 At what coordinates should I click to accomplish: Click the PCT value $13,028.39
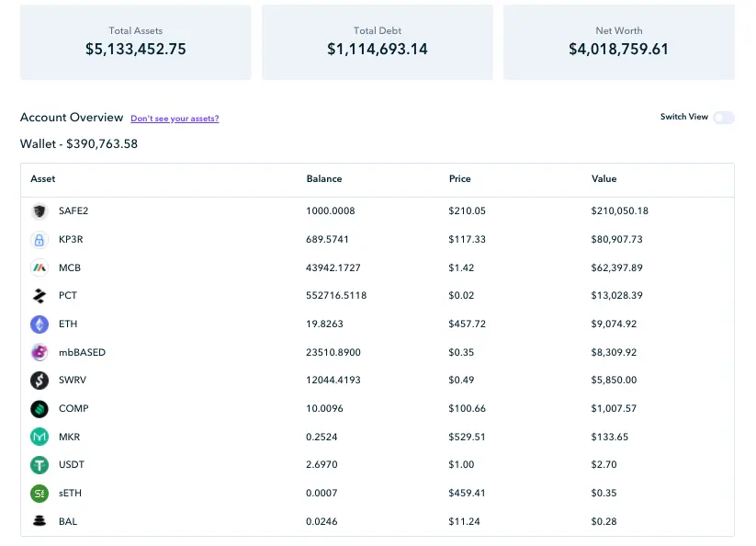tap(616, 295)
